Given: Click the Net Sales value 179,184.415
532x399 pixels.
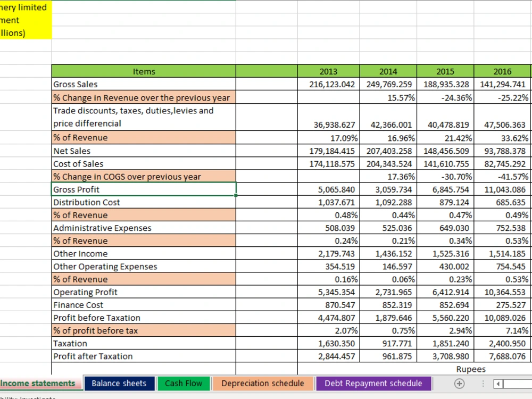Looking at the screenshot, I should [328, 151].
